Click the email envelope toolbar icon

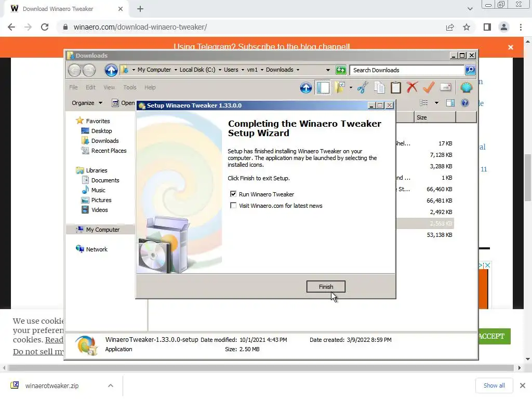(x=445, y=87)
